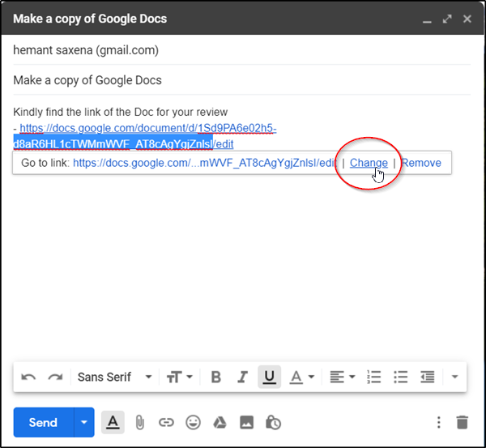
Task: Open the Sans Serif font dropdown
Action: pyautogui.click(x=114, y=377)
